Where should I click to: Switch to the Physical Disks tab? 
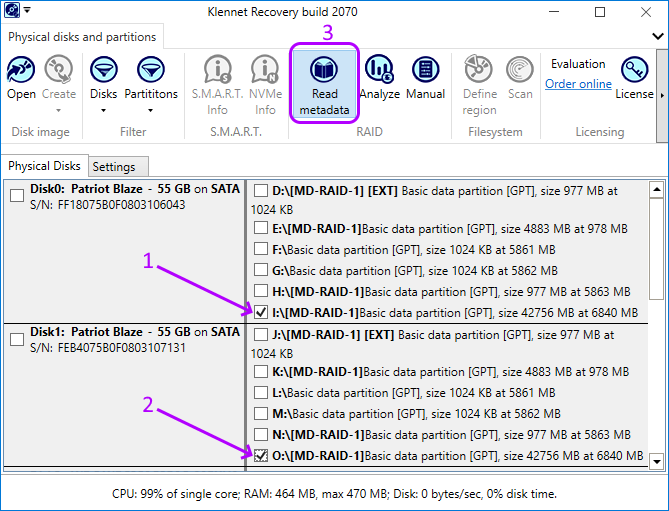click(x=44, y=165)
